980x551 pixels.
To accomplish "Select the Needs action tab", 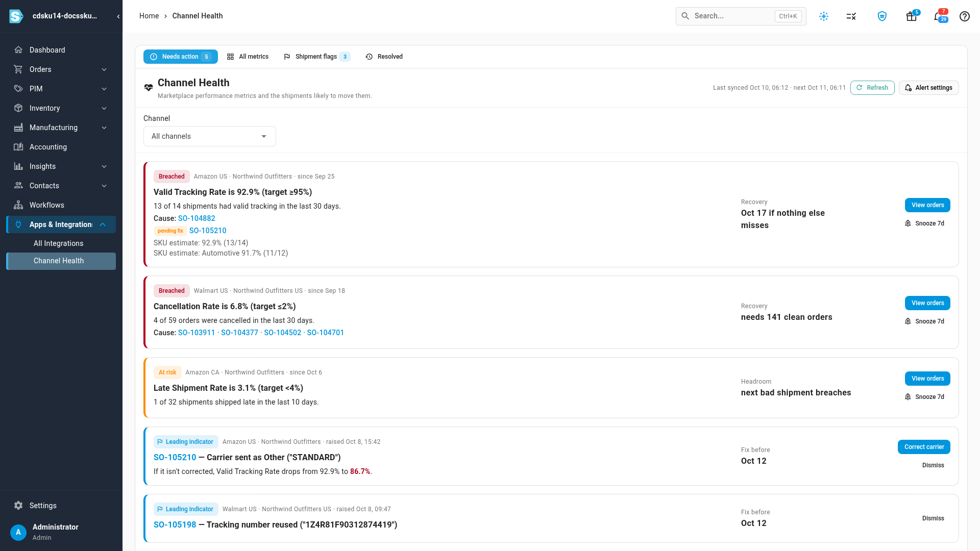I will pos(181,57).
